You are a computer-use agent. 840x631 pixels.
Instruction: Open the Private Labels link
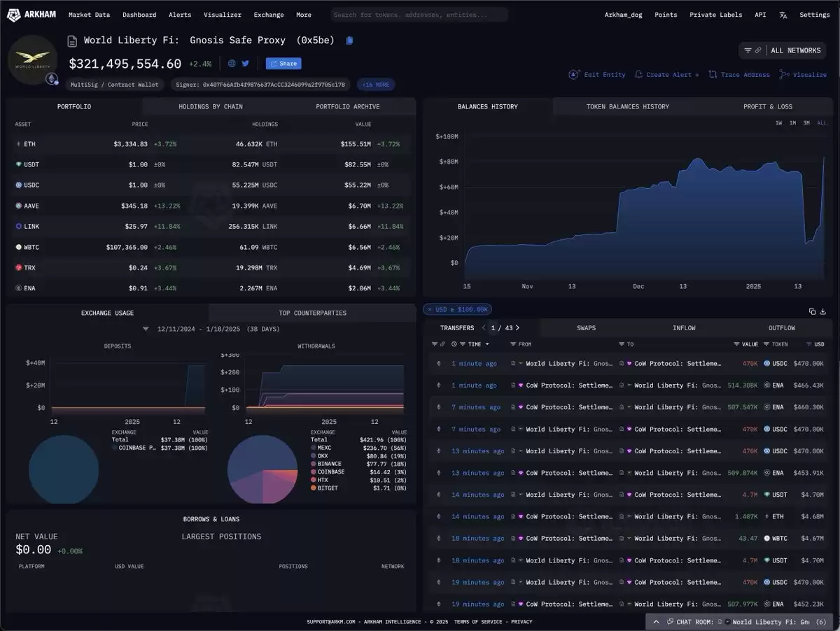coord(717,15)
